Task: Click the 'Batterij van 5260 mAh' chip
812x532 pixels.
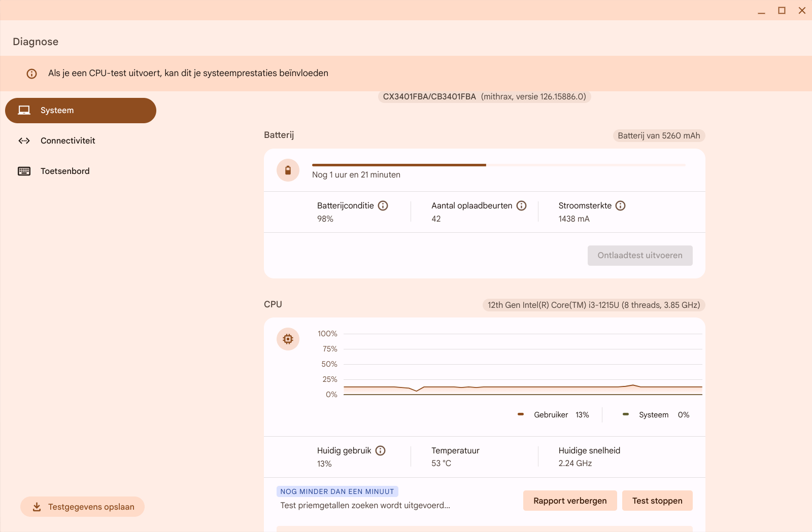Action: click(659, 135)
